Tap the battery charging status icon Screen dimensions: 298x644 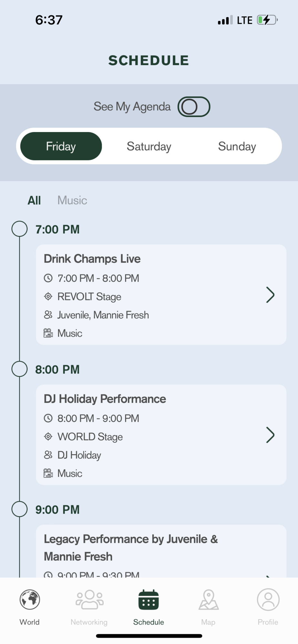click(267, 20)
